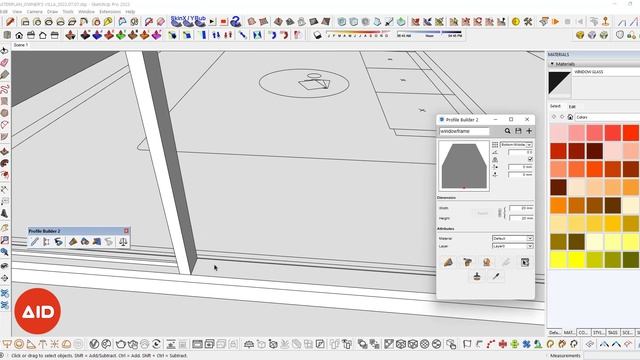Open the Colors library dropdown in Materials
This screenshot has height=360, width=640.
click(x=607, y=117)
